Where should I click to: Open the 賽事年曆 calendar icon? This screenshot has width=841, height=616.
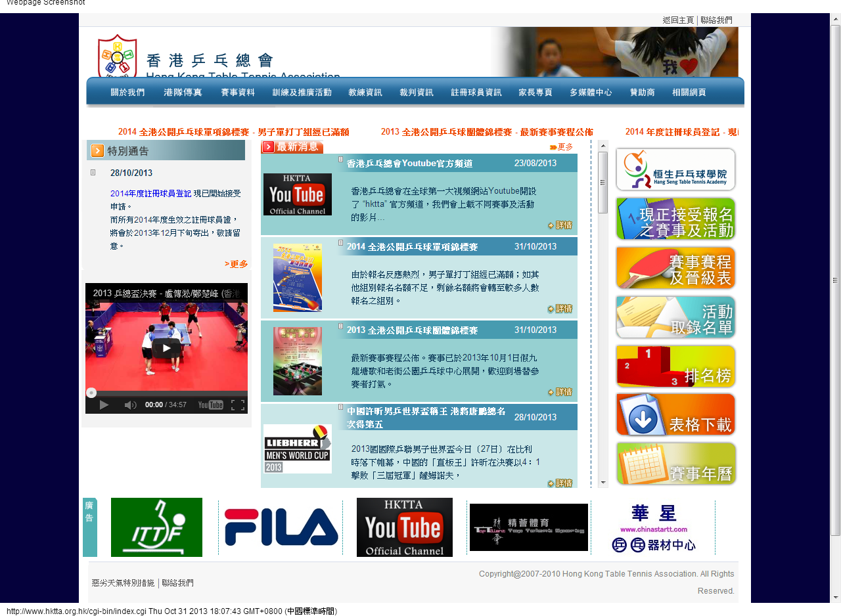675,464
